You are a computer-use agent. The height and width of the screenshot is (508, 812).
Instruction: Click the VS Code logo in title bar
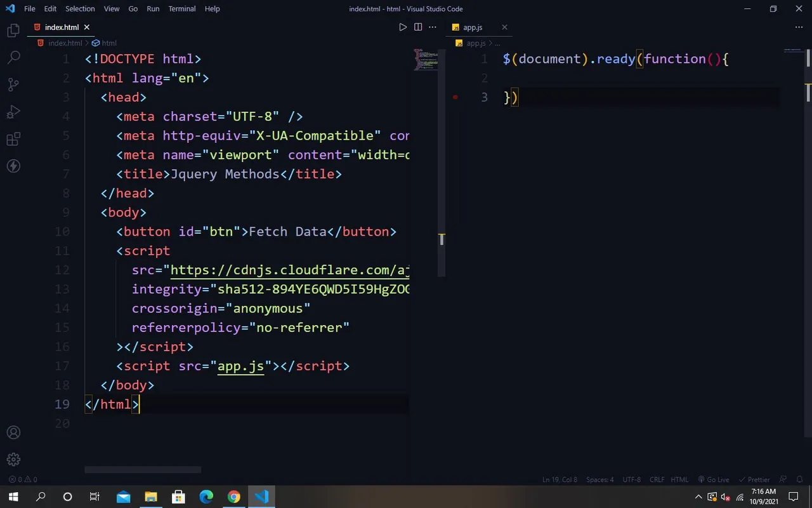tap(10, 9)
